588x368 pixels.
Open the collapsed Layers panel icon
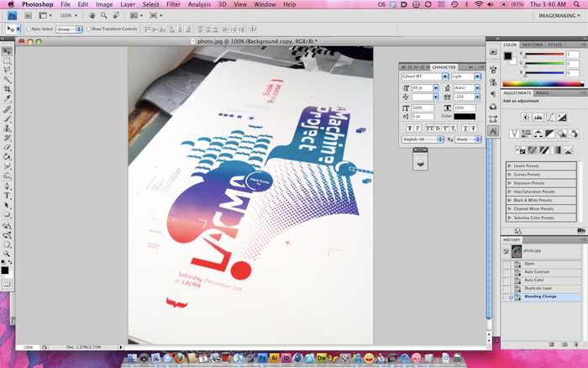pyautogui.click(x=420, y=163)
